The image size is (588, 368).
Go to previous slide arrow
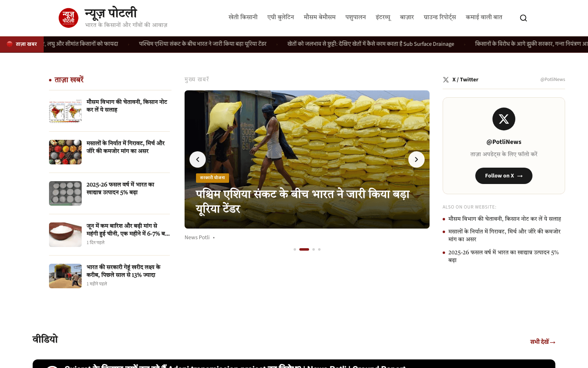198,159
